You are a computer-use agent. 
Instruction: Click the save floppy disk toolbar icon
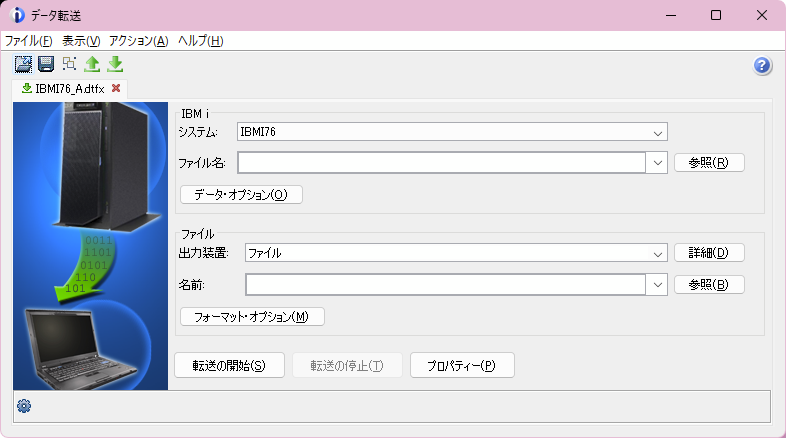(x=46, y=64)
